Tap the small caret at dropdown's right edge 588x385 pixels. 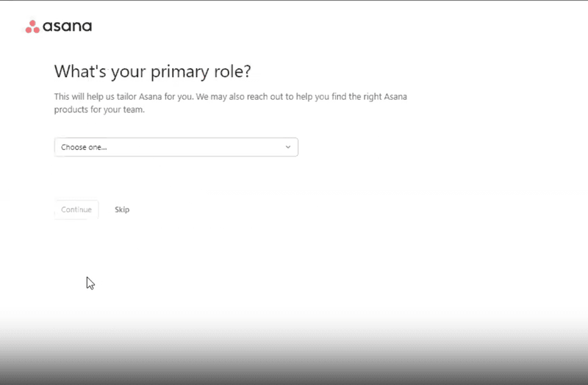coord(288,147)
